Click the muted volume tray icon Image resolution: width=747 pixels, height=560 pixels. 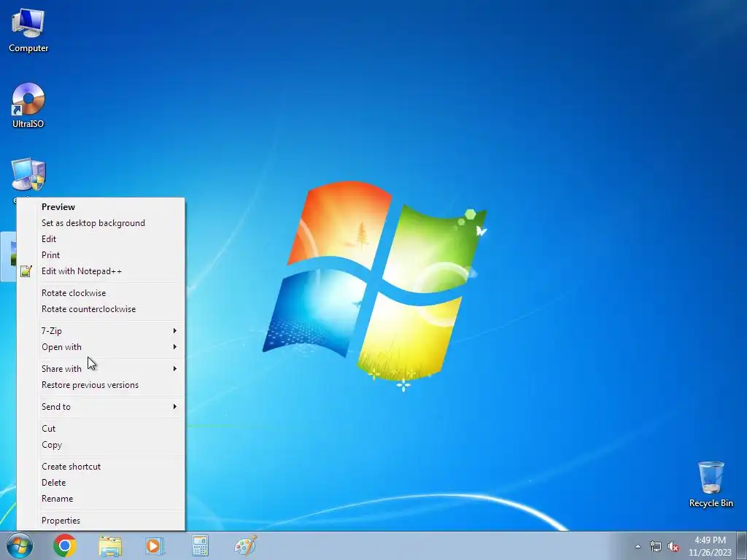pyautogui.click(x=673, y=546)
